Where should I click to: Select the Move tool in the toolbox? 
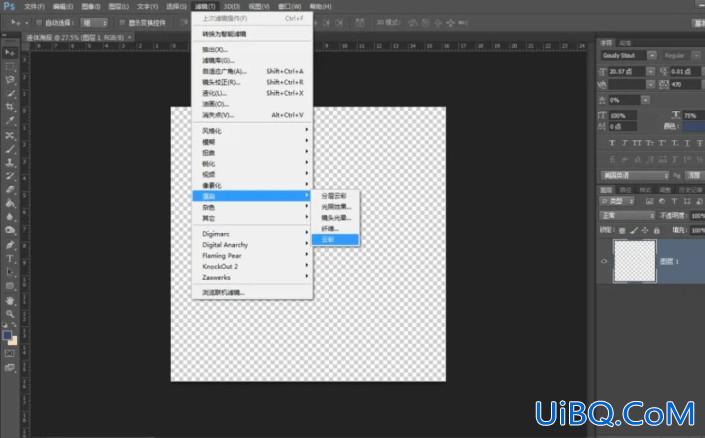point(9,53)
